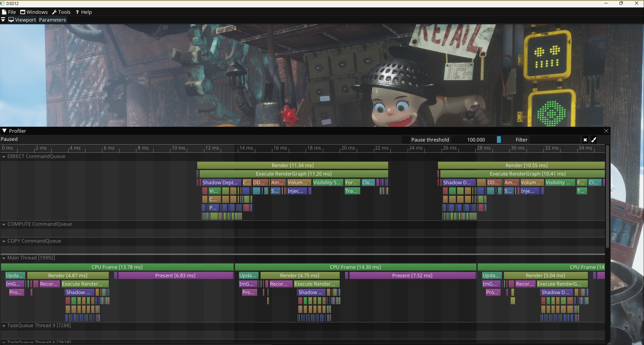The width and height of the screenshot is (644, 345).
Task: Select the CPU Frame (13.78 ms) bar
Action: (x=117, y=267)
